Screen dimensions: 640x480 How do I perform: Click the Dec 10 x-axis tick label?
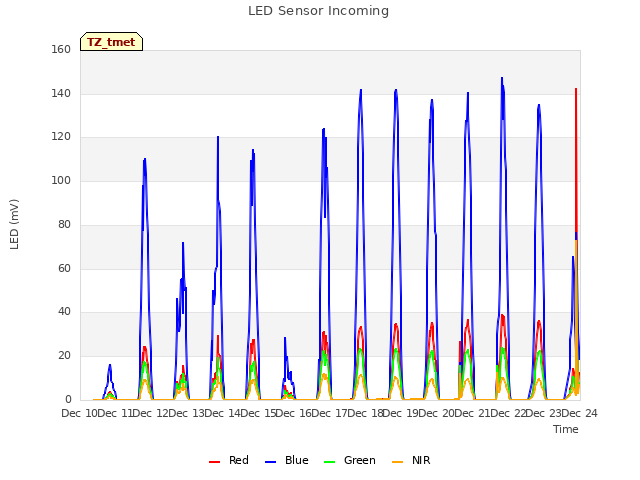[79, 413]
